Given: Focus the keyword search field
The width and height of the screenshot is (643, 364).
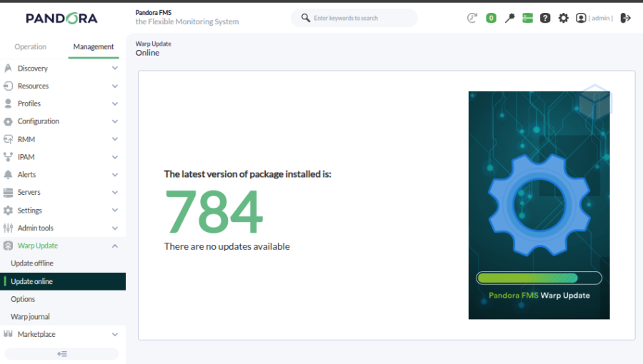Looking at the screenshot, I should 354,18.
